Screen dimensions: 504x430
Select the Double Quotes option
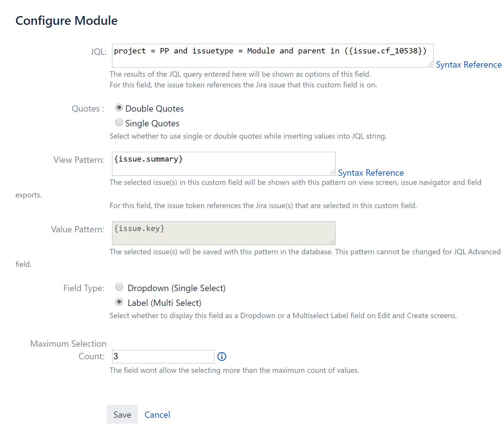click(119, 107)
